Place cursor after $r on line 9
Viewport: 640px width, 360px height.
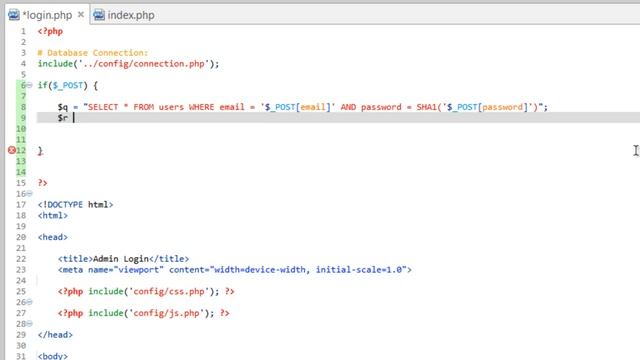[74, 118]
